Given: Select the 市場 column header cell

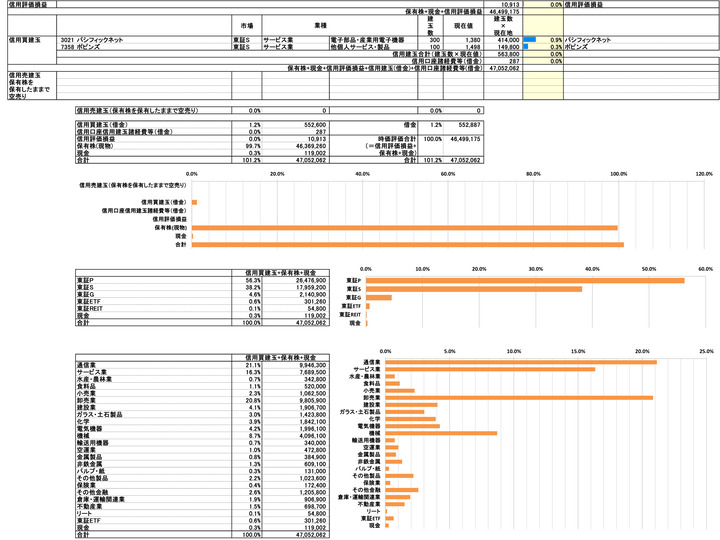Looking at the screenshot, I should [247, 26].
